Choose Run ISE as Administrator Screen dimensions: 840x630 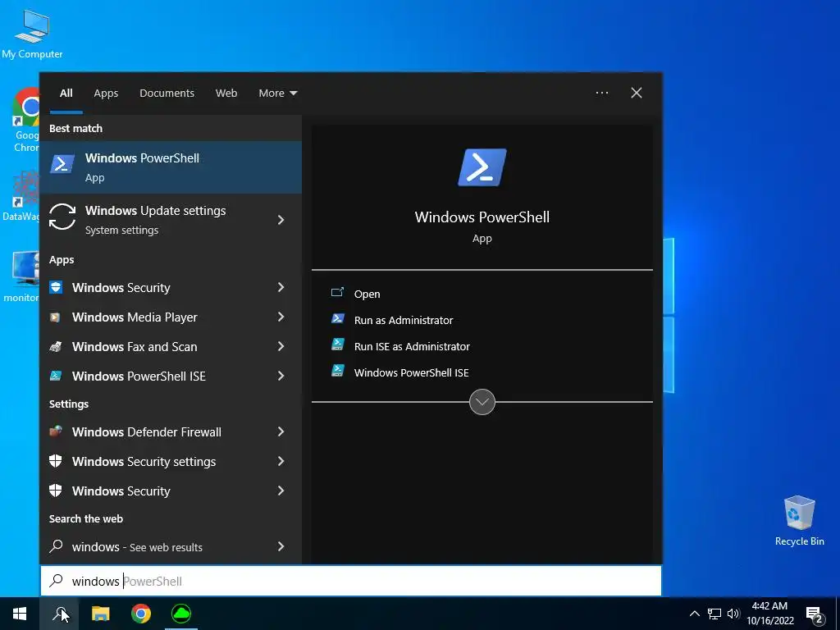(412, 346)
